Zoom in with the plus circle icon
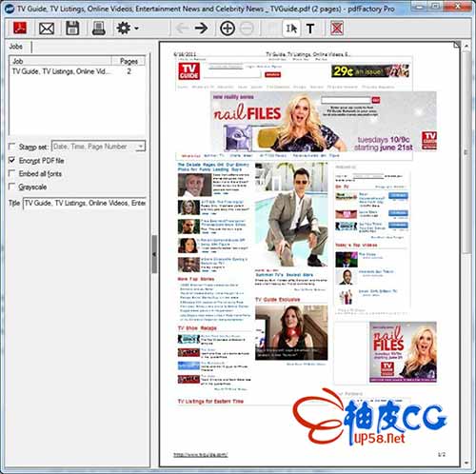The width and height of the screenshot is (476, 474). click(x=228, y=29)
